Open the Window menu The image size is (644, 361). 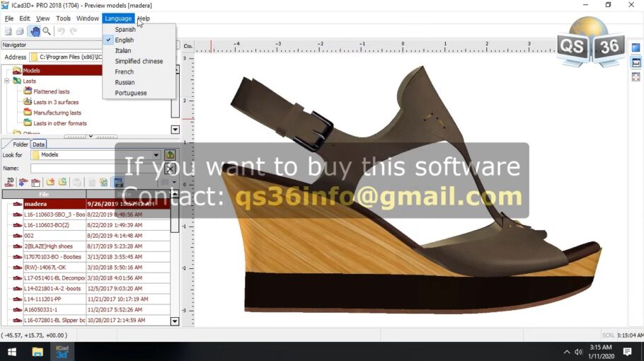click(88, 18)
